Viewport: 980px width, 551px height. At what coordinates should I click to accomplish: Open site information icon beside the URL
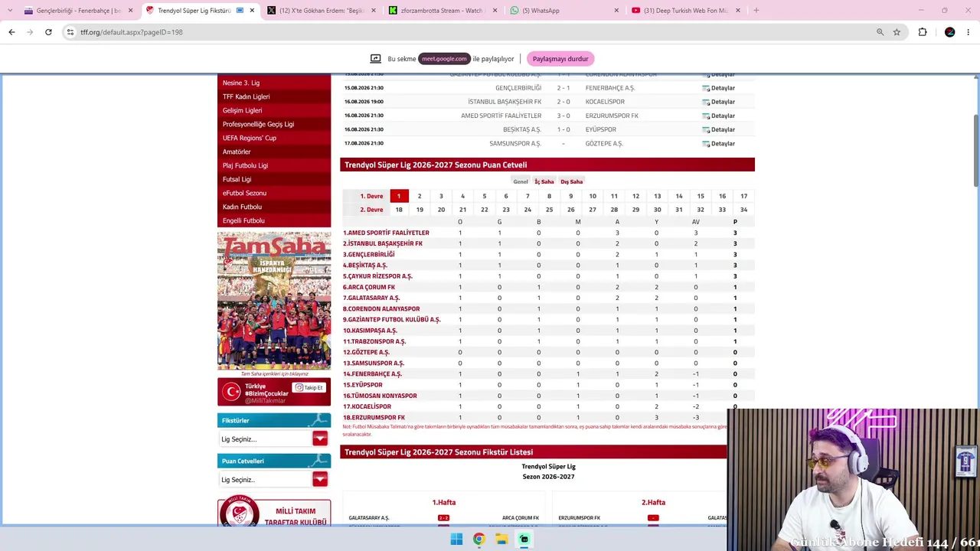(70, 32)
